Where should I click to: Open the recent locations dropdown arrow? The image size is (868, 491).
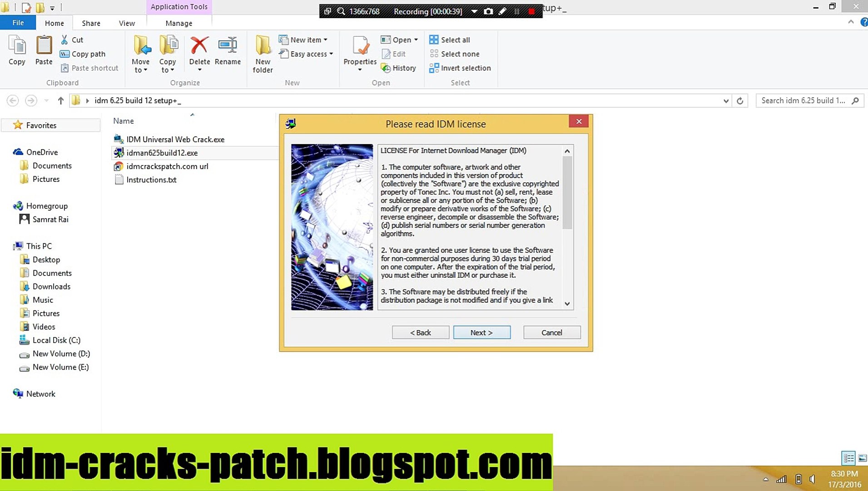[x=46, y=100]
